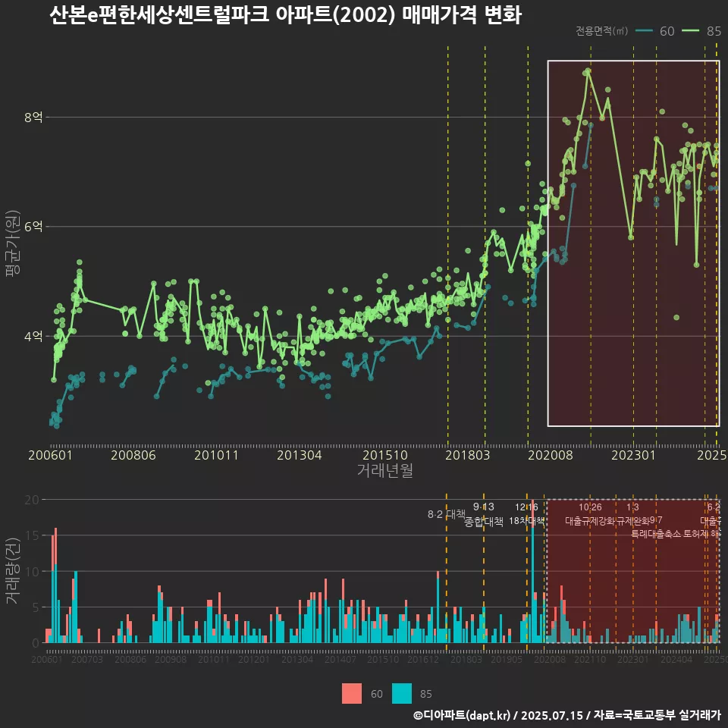Click the '200601' x-axis label on price chart

click(x=50, y=455)
